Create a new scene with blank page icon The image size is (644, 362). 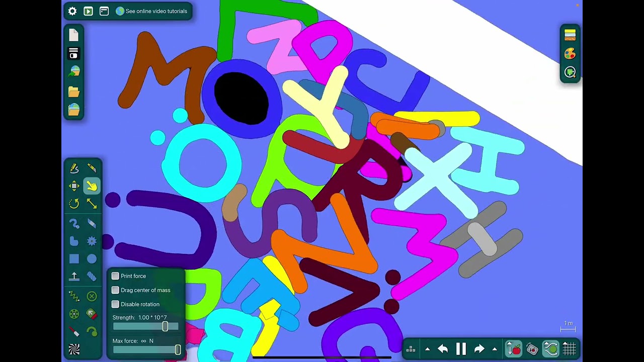coord(74,35)
